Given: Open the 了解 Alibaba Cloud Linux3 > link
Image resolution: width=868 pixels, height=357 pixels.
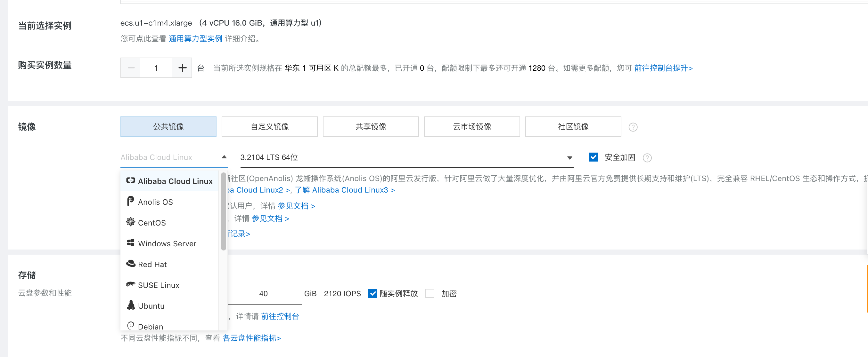Looking at the screenshot, I should coord(345,190).
